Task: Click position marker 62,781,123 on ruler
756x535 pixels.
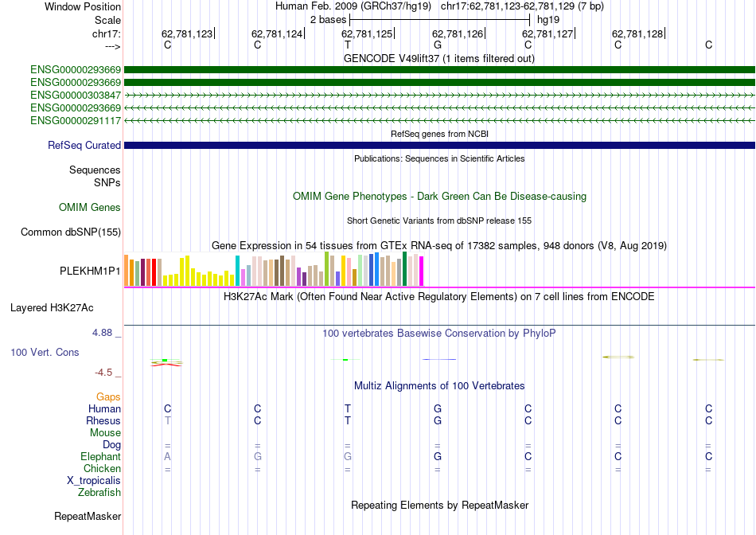Action: (187, 33)
